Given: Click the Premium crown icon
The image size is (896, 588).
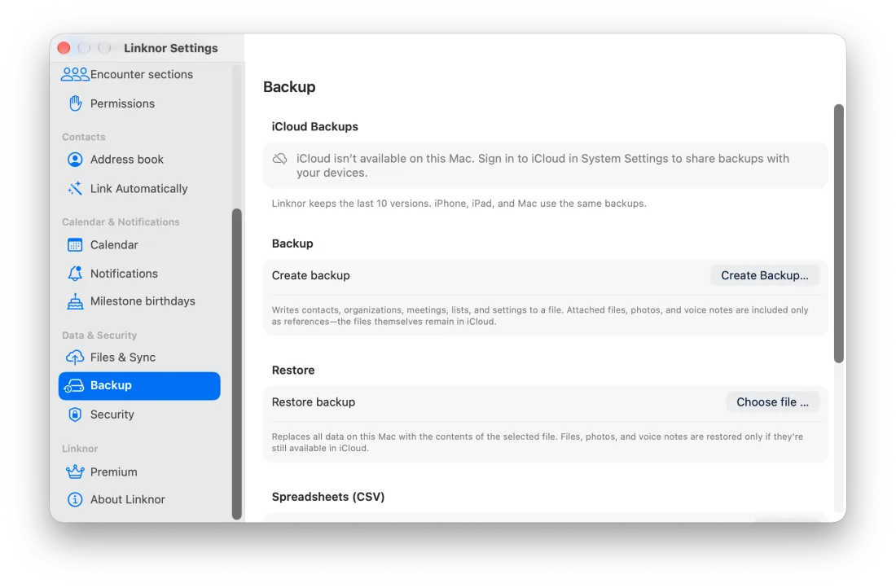Looking at the screenshot, I should [x=75, y=472].
